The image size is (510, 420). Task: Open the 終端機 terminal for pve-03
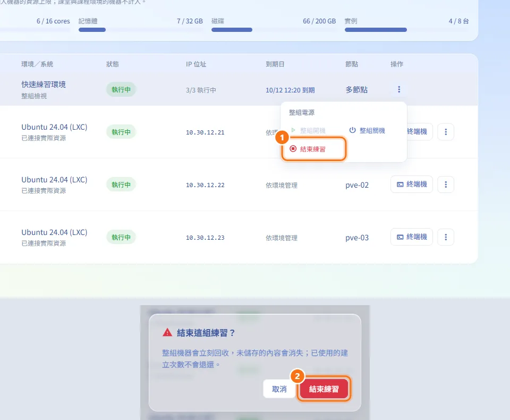point(411,237)
